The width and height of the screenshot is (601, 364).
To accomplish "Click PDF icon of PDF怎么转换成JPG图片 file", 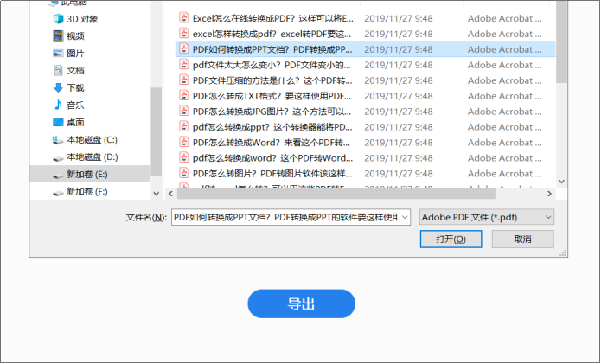I will click(184, 111).
